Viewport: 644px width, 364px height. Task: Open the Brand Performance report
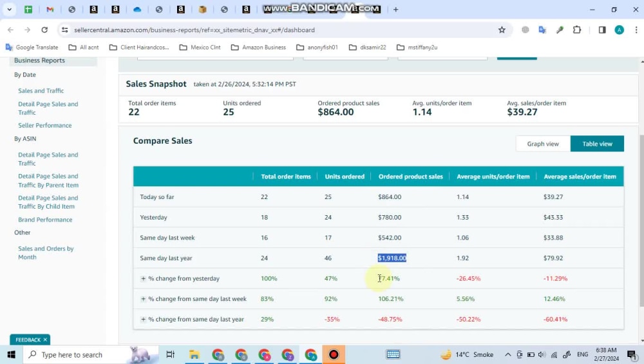45,220
